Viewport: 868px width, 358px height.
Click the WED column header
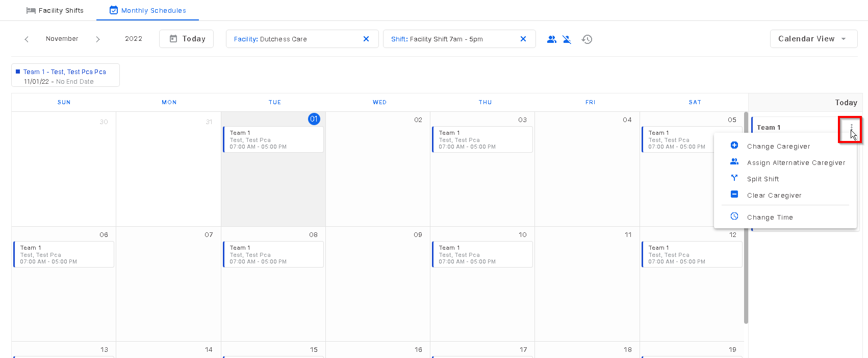379,102
